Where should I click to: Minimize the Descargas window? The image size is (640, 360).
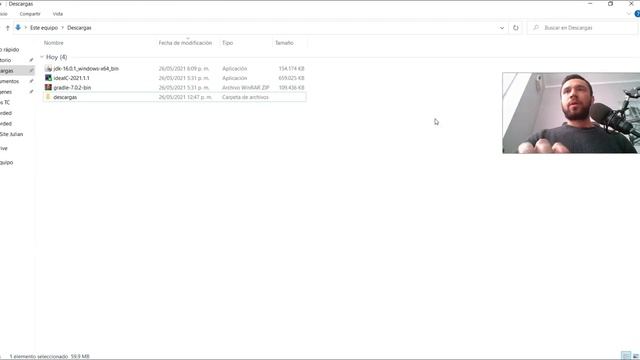pyautogui.click(x=590, y=4)
